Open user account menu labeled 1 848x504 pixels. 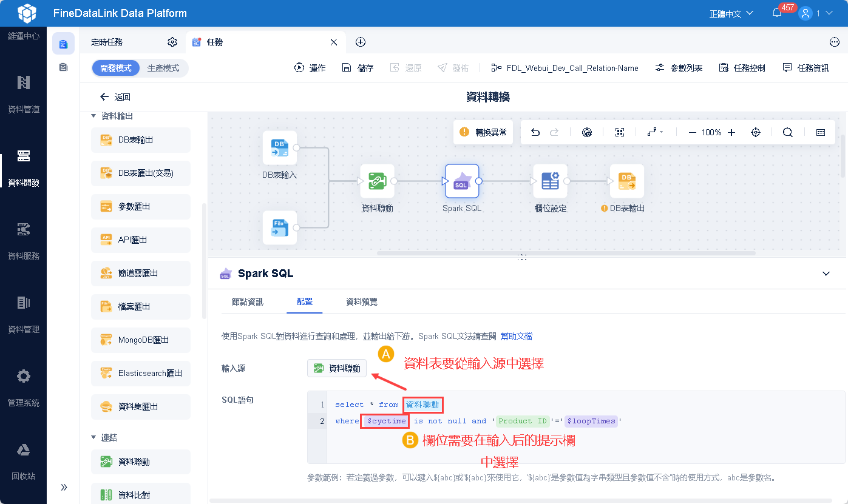(816, 13)
